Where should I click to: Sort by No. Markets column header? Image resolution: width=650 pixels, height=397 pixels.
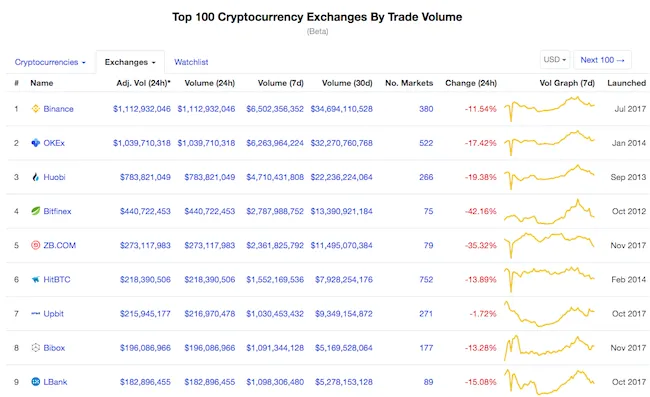coord(409,83)
